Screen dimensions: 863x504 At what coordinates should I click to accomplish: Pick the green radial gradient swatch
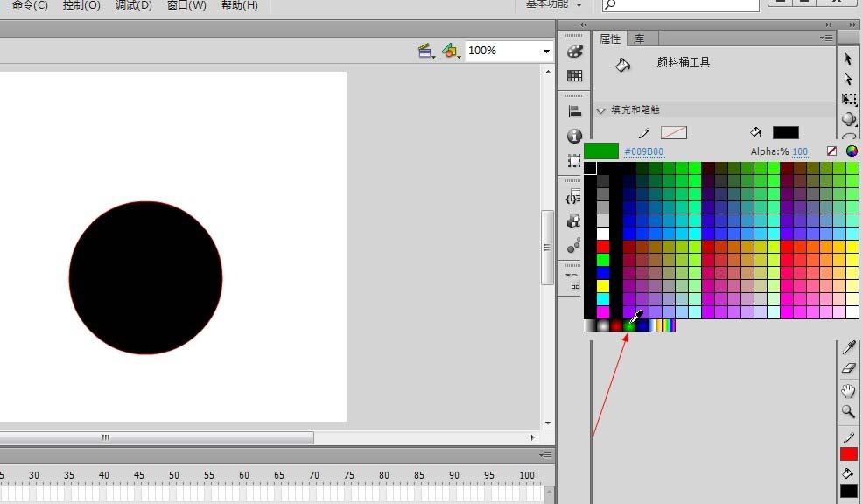[629, 325]
